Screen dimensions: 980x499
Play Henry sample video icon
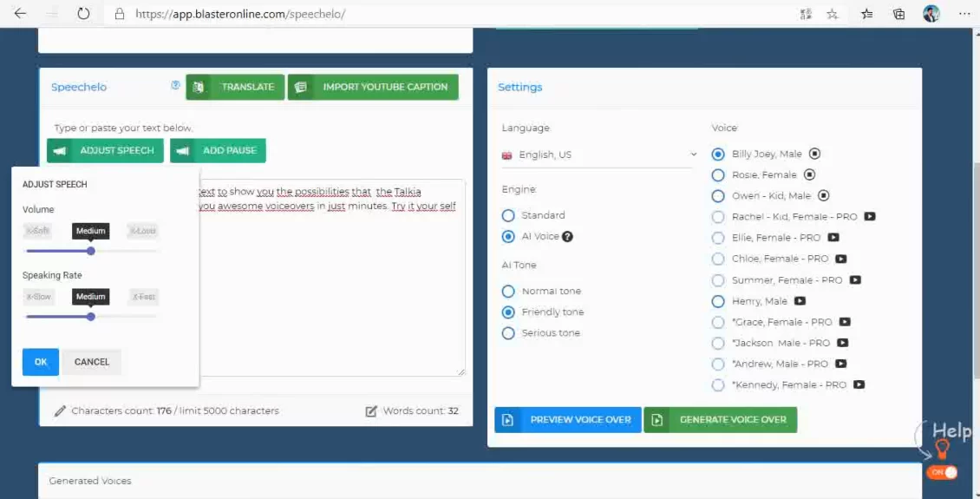(x=800, y=301)
